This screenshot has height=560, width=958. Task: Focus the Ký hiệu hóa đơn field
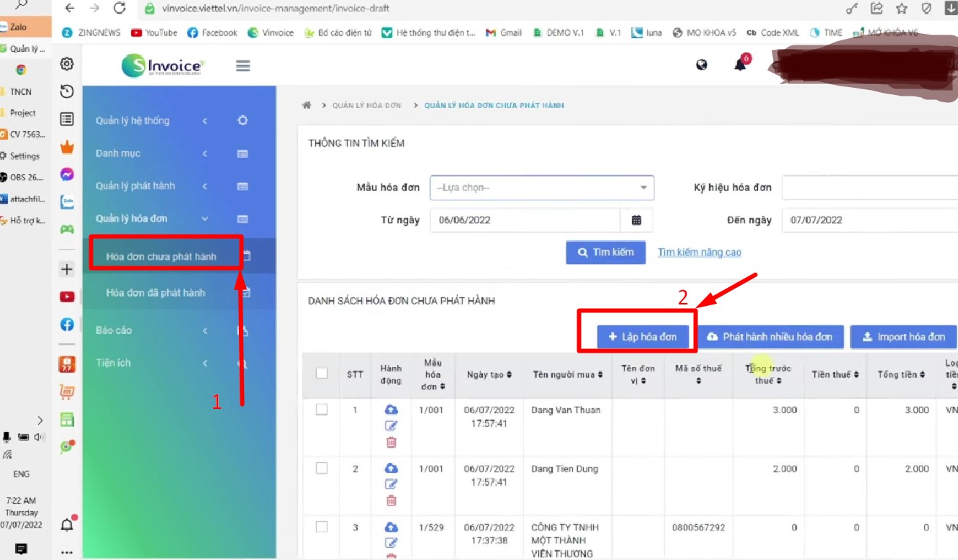tap(869, 188)
